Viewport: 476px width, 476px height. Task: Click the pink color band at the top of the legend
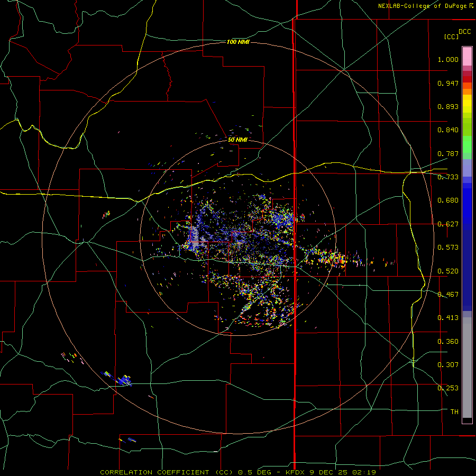(467, 57)
